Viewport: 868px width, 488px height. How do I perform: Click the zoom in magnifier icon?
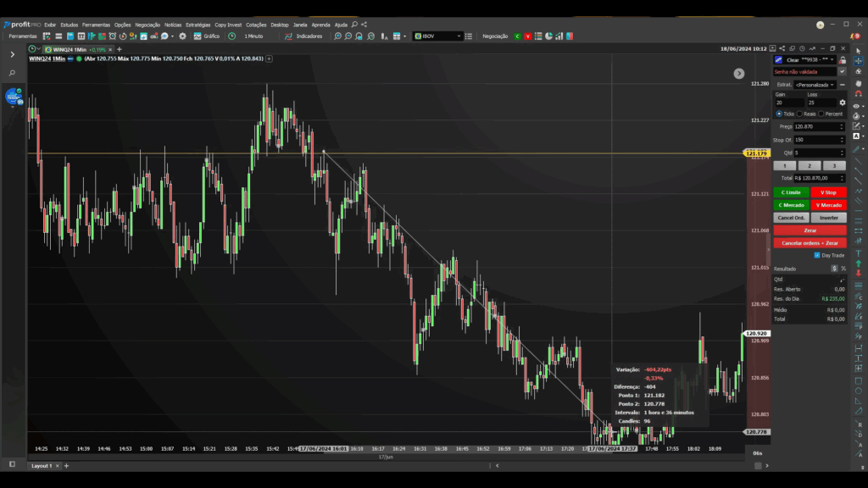pyautogui.click(x=337, y=36)
